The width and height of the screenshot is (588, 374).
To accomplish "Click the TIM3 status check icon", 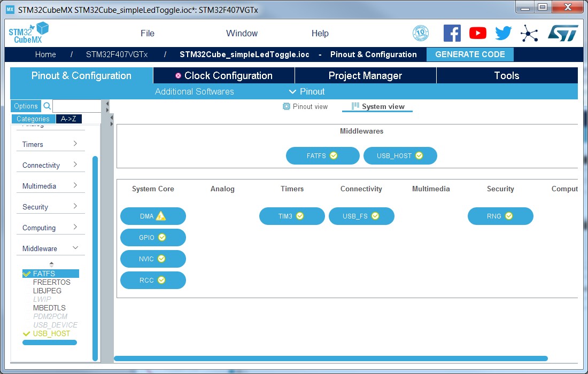I will coord(300,216).
